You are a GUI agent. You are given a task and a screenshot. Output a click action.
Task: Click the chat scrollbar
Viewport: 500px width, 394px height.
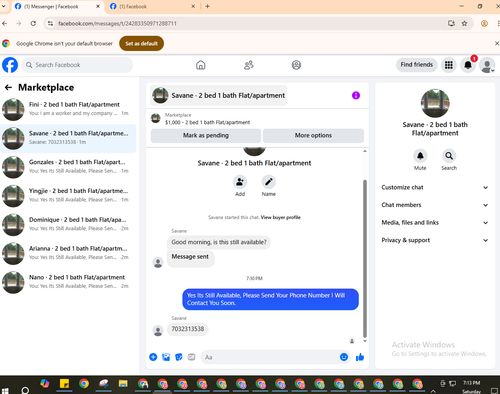pos(365,259)
